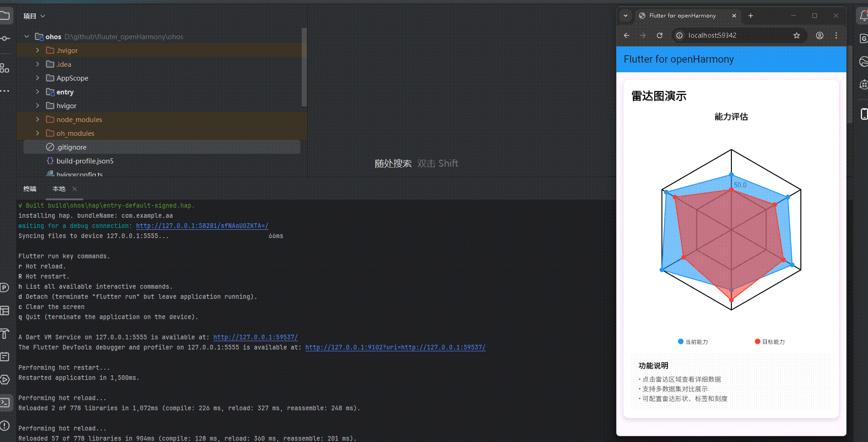Image resolution: width=868 pixels, height=442 pixels.
Task: Expand the .hvigor folder
Action: pos(38,50)
